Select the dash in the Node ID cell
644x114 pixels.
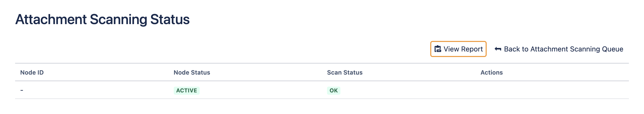22,90
